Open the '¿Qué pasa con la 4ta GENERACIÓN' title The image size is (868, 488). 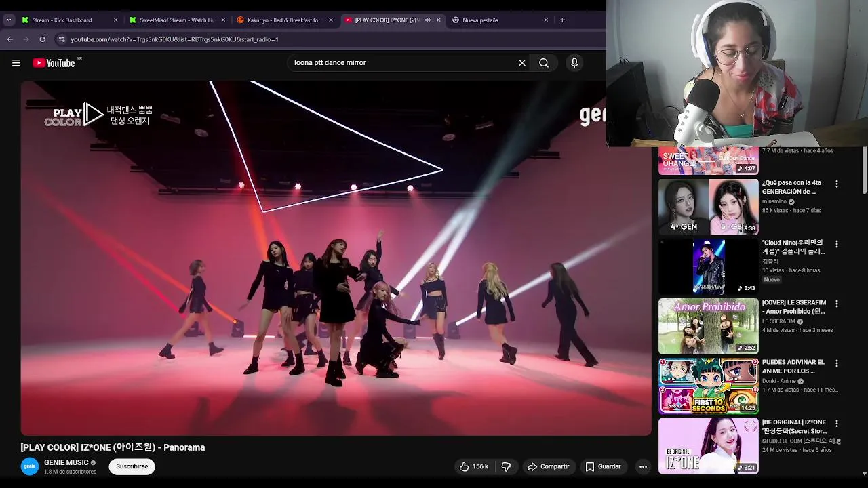tap(791, 187)
